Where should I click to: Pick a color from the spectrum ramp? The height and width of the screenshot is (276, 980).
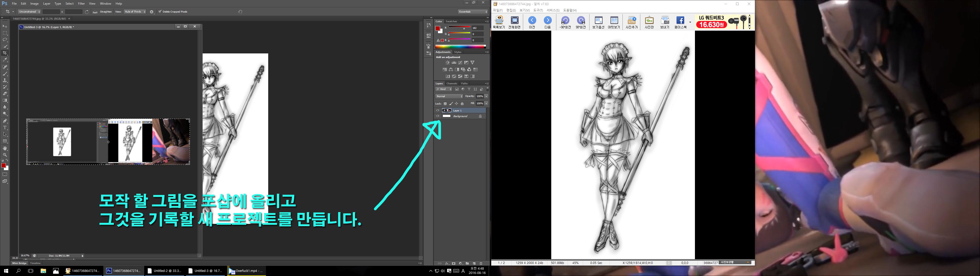pos(460,47)
